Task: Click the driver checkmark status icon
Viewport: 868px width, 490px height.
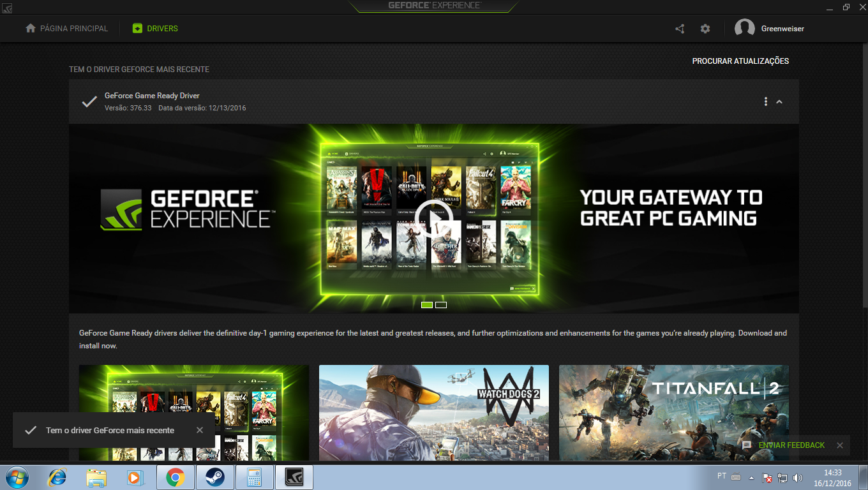Action: pos(89,101)
